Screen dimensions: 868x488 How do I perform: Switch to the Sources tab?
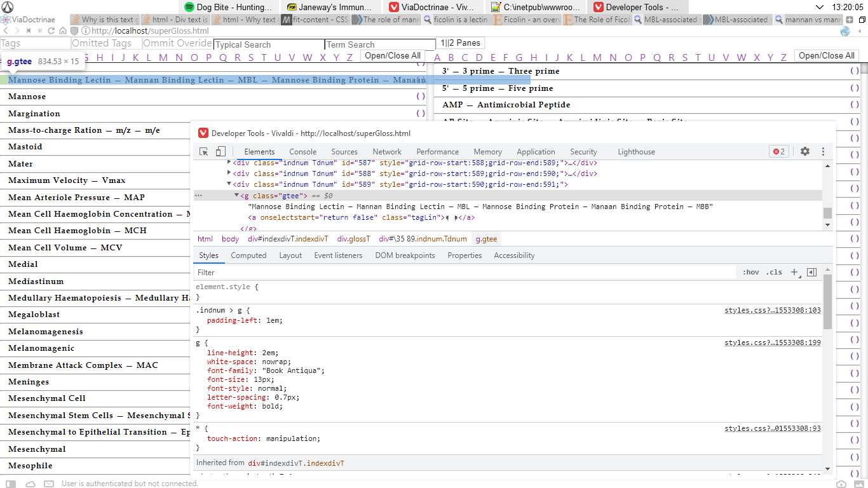click(x=344, y=152)
